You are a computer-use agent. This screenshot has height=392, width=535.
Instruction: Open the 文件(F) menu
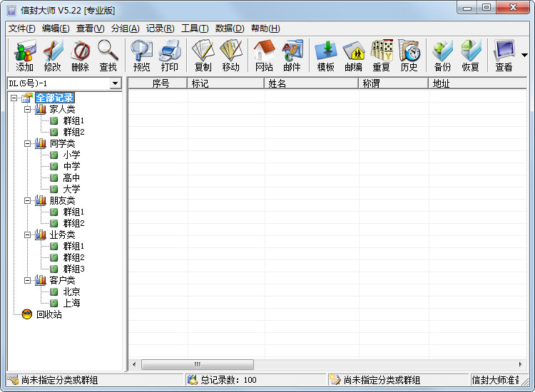point(21,29)
